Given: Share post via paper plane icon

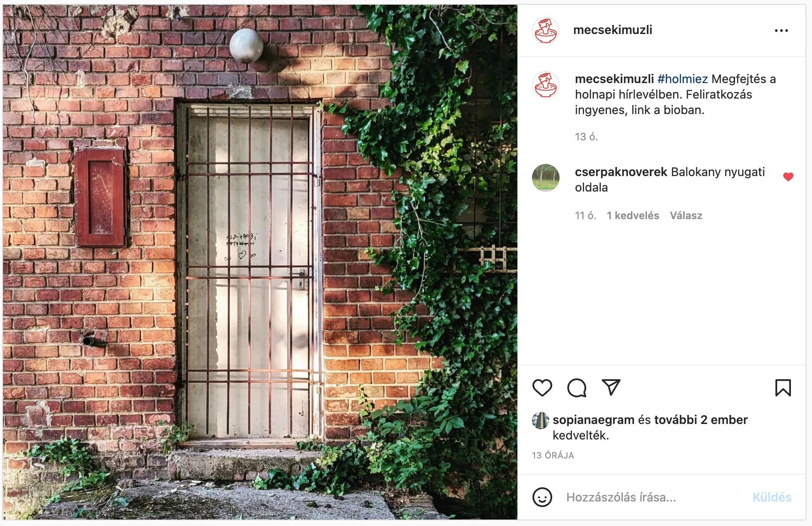Looking at the screenshot, I should pos(611,387).
